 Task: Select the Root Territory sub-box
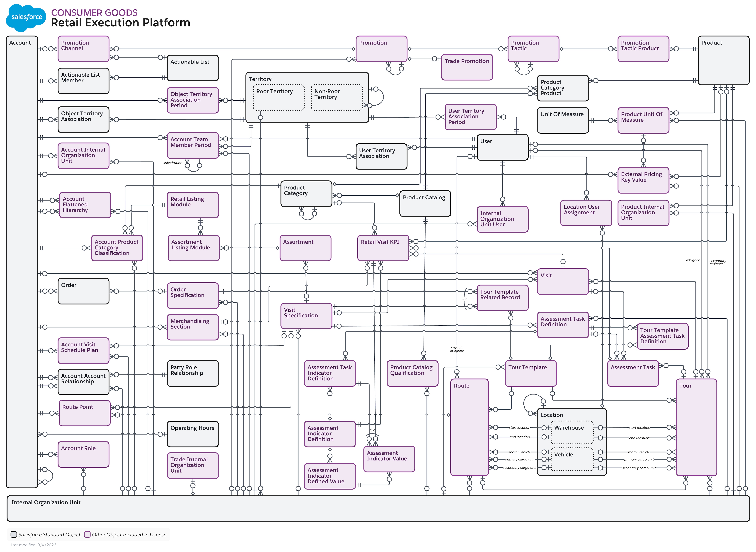click(279, 97)
